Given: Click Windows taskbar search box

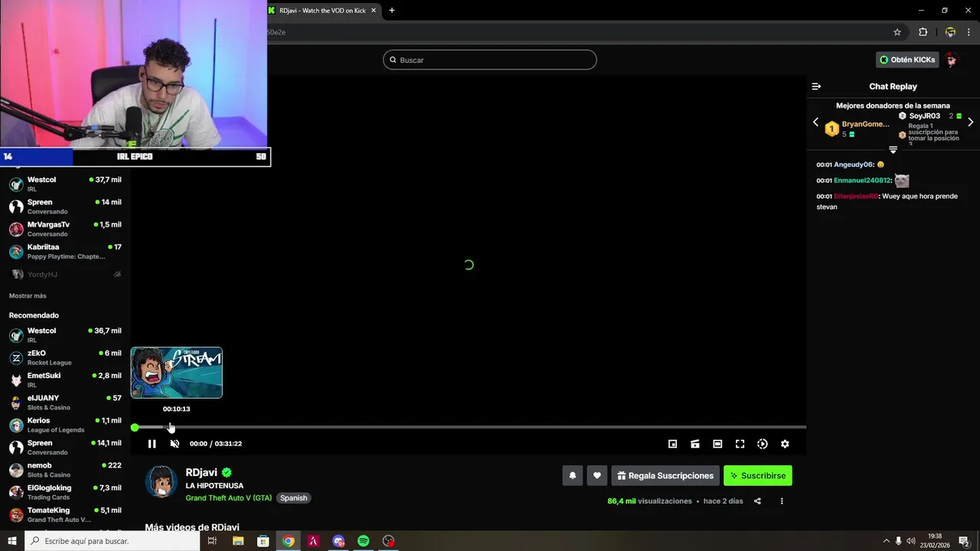Looking at the screenshot, I should click(113, 541).
